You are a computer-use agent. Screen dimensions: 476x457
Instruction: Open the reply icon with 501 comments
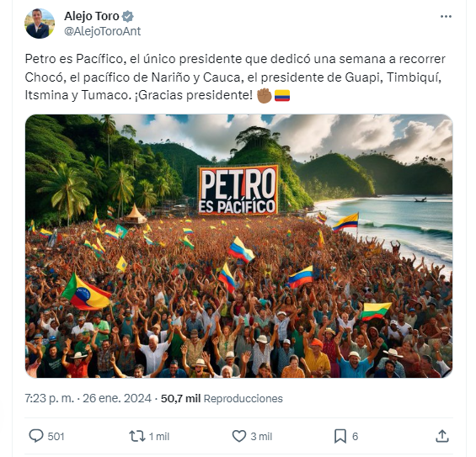pos(36,436)
